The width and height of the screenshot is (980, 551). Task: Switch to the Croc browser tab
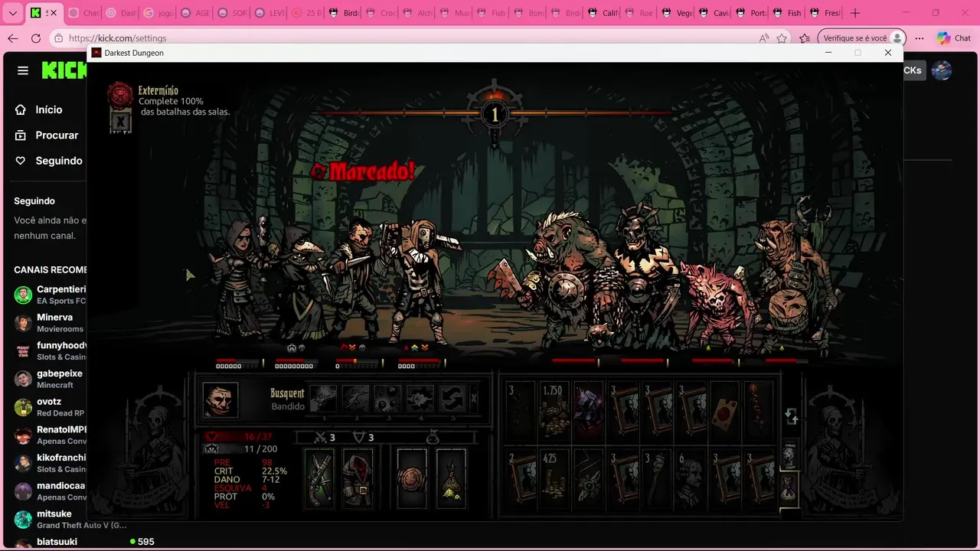pos(381,13)
